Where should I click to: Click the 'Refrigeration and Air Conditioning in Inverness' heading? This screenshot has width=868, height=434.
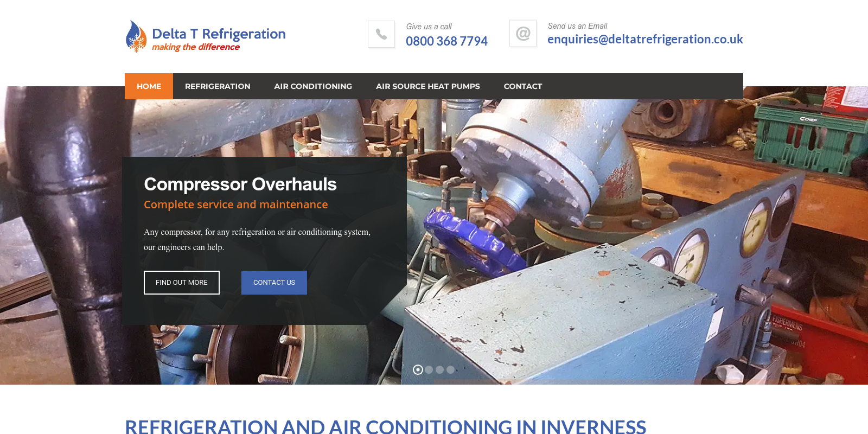click(x=386, y=426)
